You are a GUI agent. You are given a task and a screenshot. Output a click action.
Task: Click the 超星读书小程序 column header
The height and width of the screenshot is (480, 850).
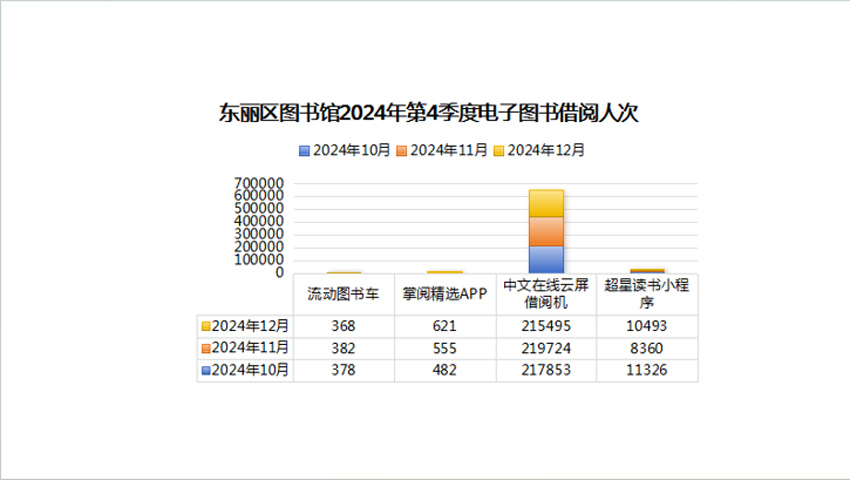(647, 294)
